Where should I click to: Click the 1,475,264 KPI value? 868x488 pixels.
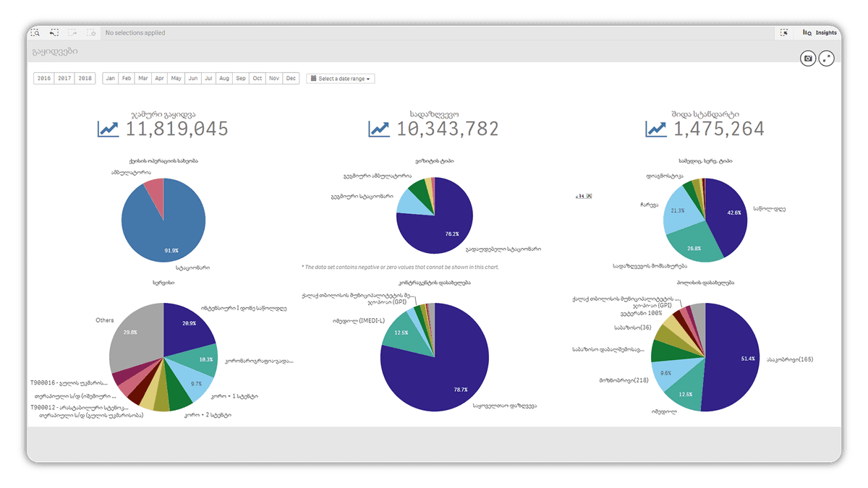(718, 129)
